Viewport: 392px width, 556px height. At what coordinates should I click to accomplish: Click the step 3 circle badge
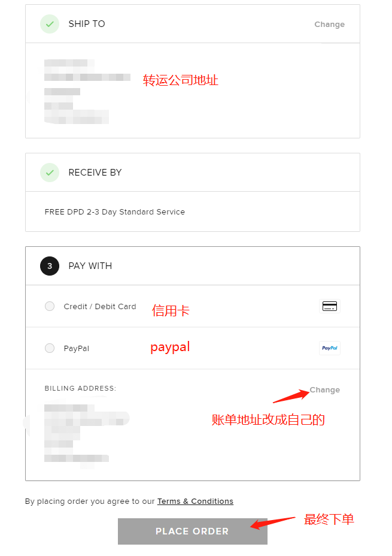coord(50,266)
